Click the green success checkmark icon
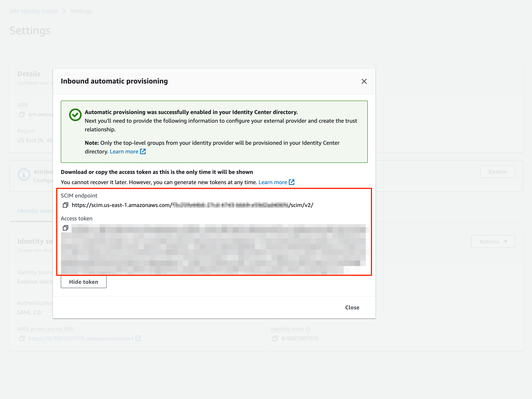Screen dimensions: 532x399 point(75,115)
